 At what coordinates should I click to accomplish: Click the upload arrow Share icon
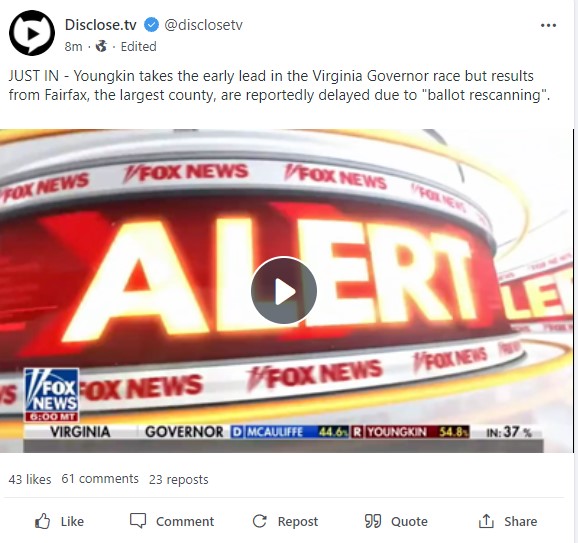pos(486,521)
